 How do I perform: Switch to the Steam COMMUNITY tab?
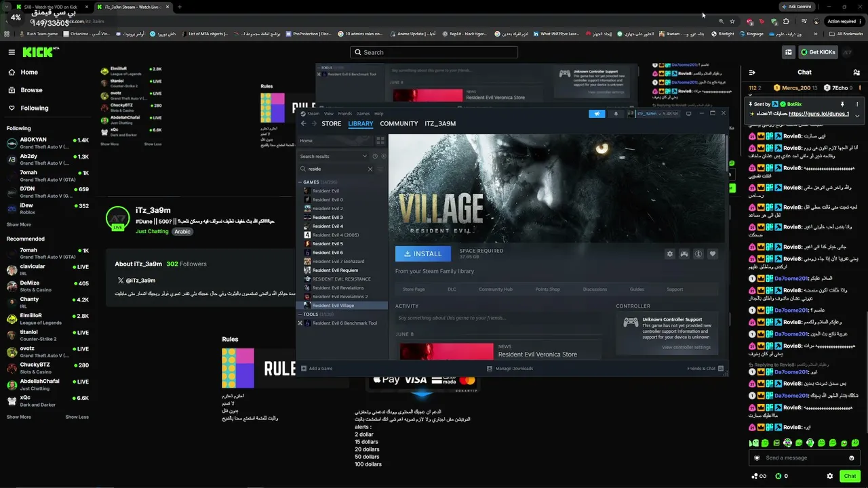click(399, 124)
